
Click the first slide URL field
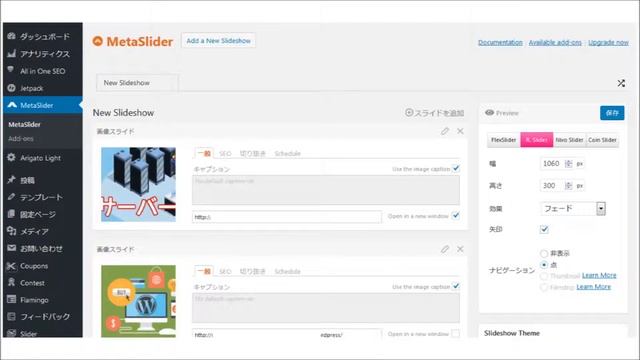click(287, 217)
